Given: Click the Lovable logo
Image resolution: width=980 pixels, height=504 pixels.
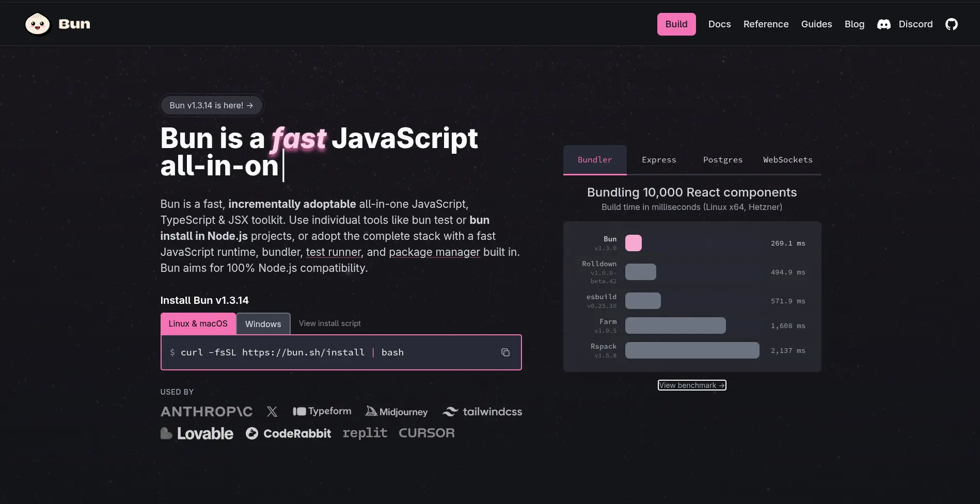Looking at the screenshot, I should (197, 433).
